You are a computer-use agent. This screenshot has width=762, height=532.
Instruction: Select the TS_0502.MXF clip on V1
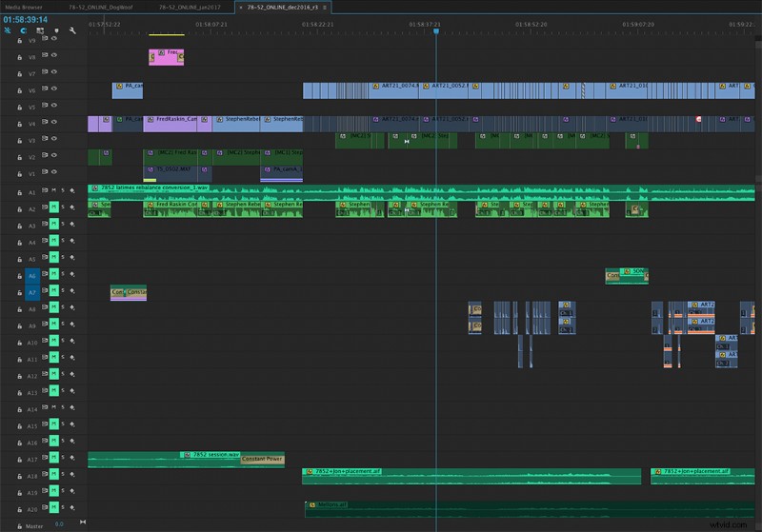click(170, 174)
